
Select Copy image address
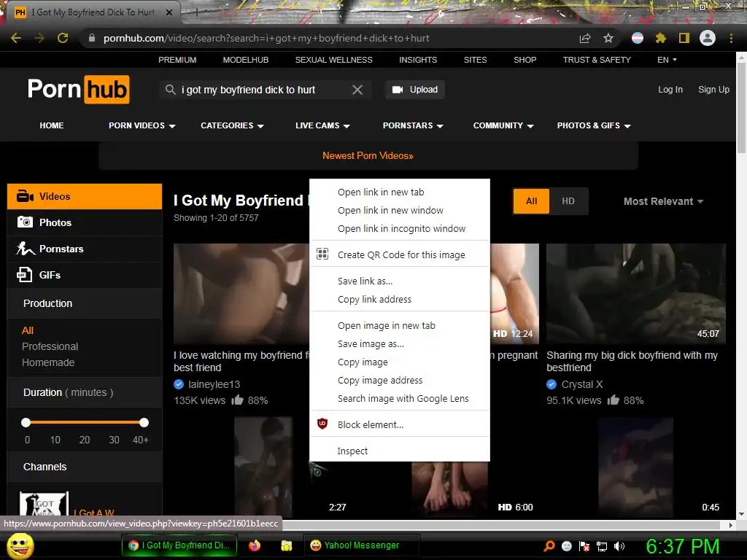tap(399, 380)
